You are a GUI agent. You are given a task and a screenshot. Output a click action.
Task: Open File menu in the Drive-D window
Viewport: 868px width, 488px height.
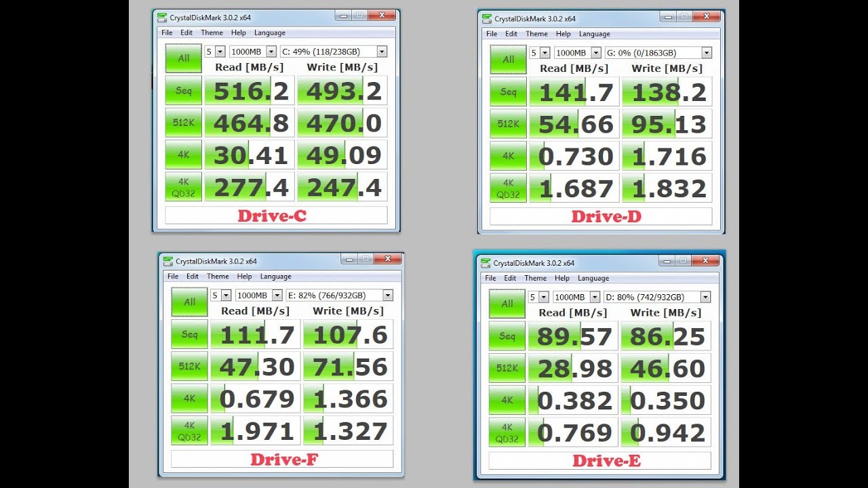tap(492, 34)
